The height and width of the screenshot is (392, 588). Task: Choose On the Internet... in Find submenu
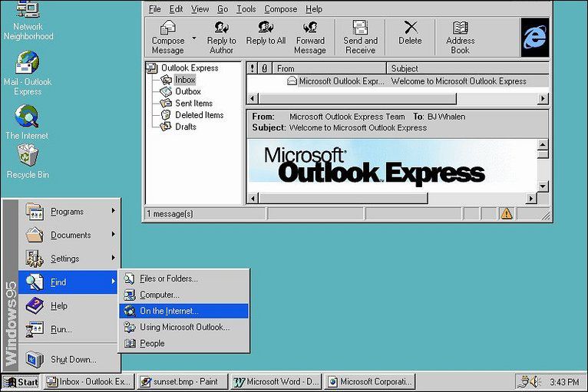tap(183, 311)
